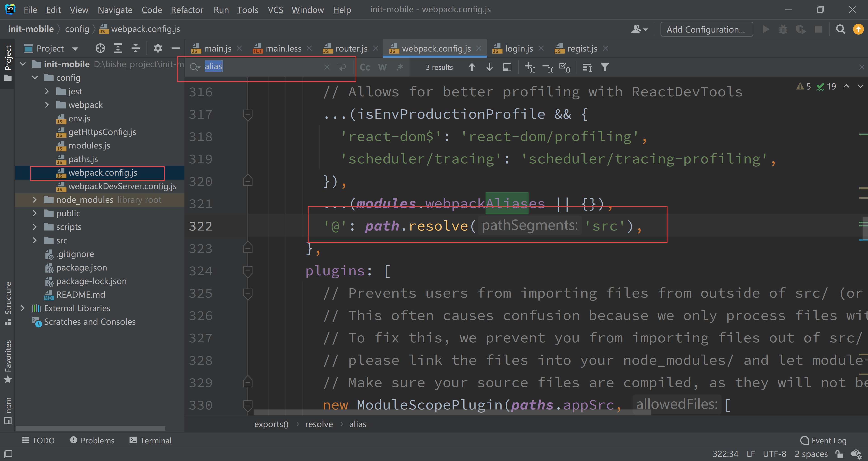The height and width of the screenshot is (461, 868).
Task: Toggle Match Case (Cc) in find bar
Action: [x=365, y=67]
